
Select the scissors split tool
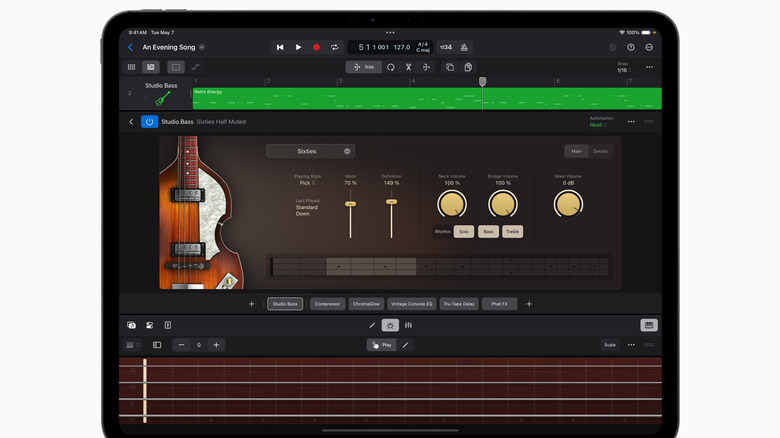click(x=408, y=67)
